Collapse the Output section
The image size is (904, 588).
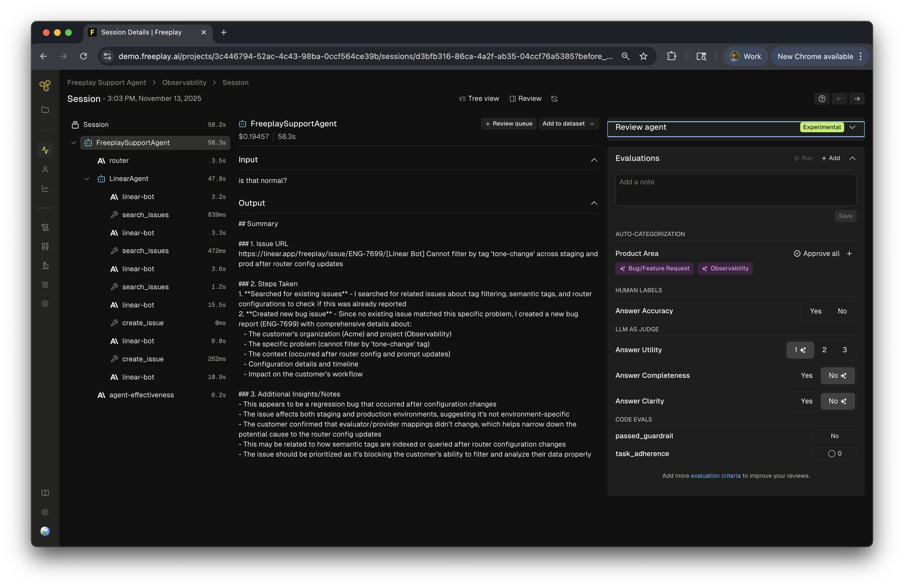click(x=594, y=203)
